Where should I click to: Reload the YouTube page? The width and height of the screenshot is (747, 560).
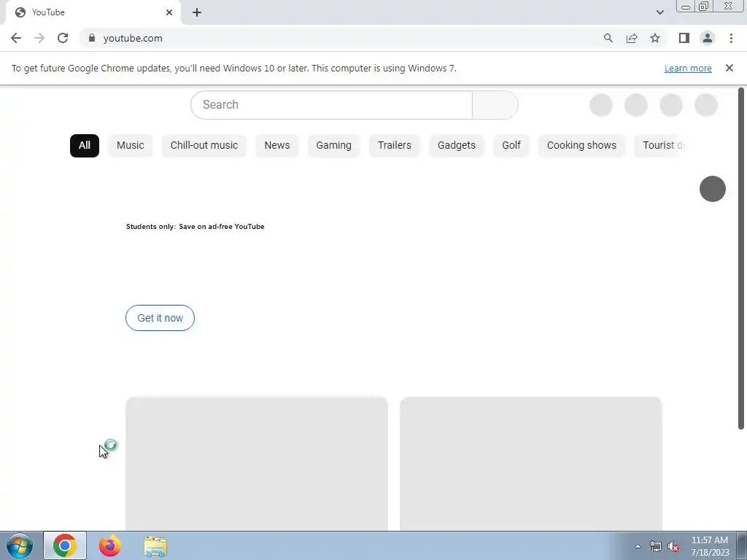pos(63,38)
